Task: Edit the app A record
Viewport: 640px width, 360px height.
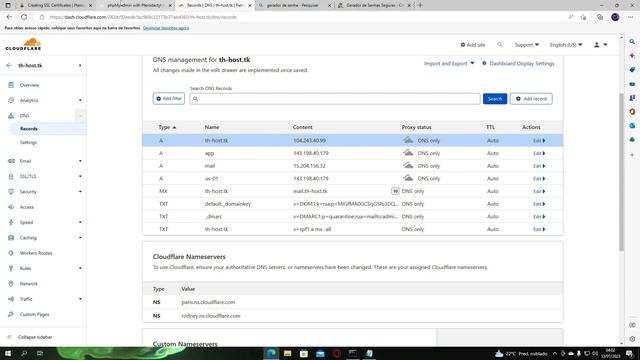Action: pos(539,153)
